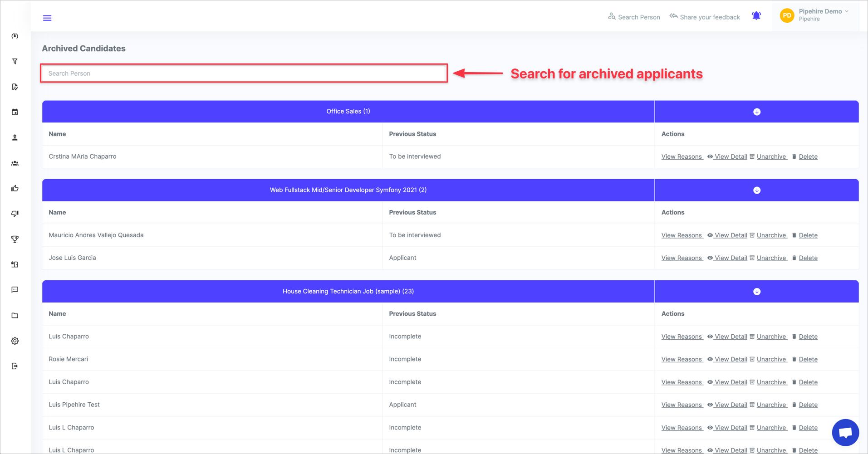Select the name Mauricio Andres Vallejo Quesada

[x=96, y=235]
